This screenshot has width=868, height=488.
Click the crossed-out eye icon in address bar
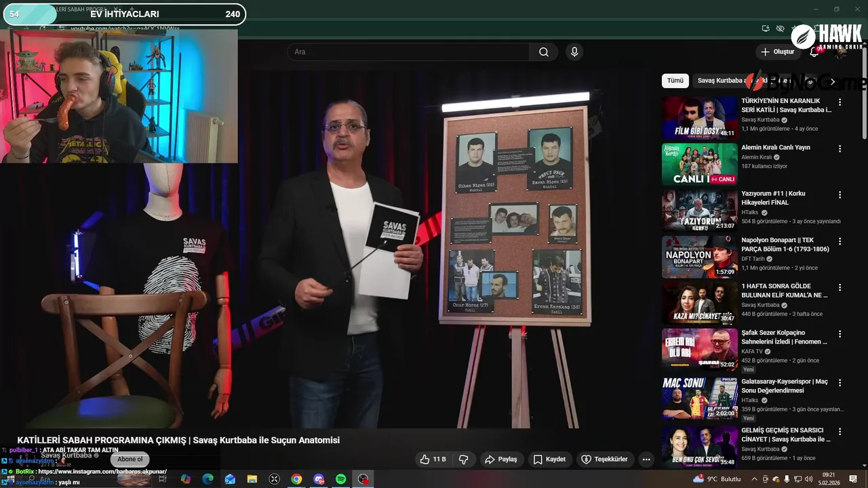tap(781, 28)
